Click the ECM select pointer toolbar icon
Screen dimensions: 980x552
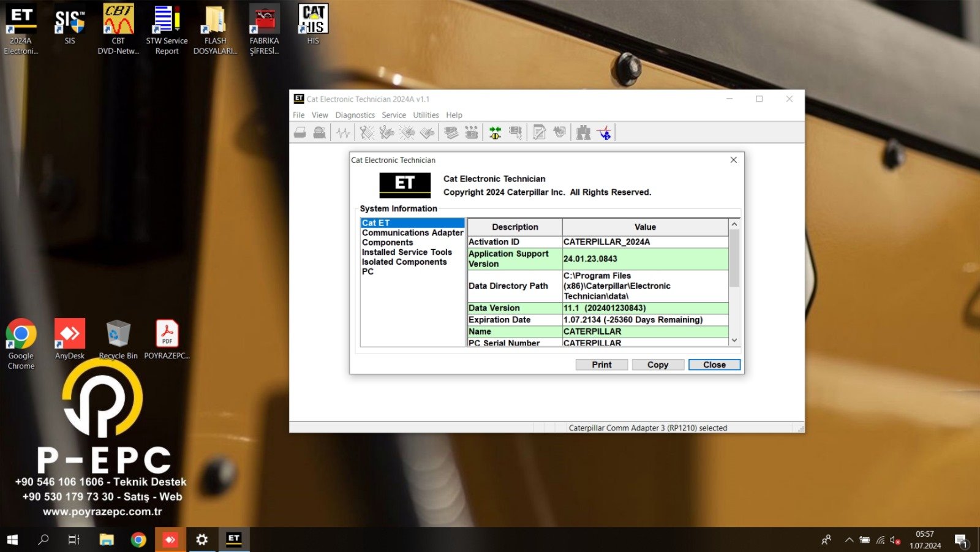point(516,132)
